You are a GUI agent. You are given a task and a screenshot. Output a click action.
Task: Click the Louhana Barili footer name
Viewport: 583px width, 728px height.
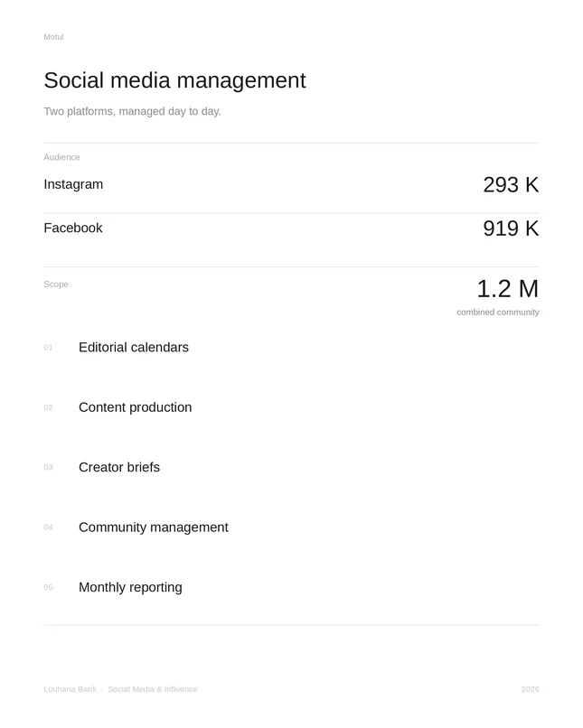click(70, 689)
